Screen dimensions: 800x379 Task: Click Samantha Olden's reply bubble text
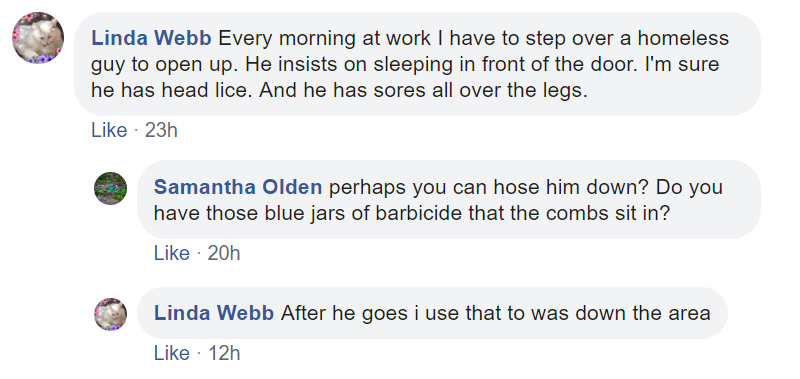pyautogui.click(x=449, y=199)
